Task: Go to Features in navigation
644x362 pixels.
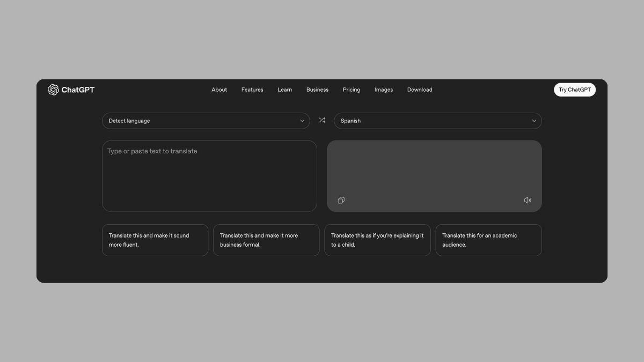Action: 252,90
